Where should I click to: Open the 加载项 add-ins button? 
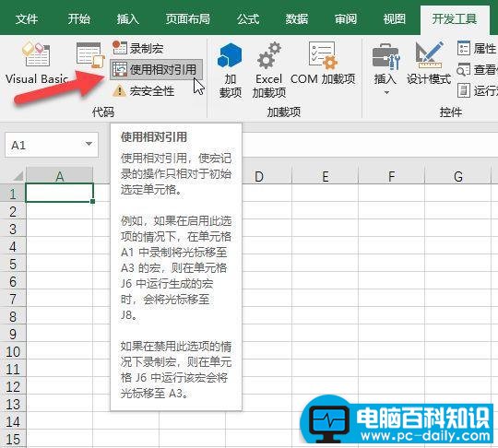230,70
